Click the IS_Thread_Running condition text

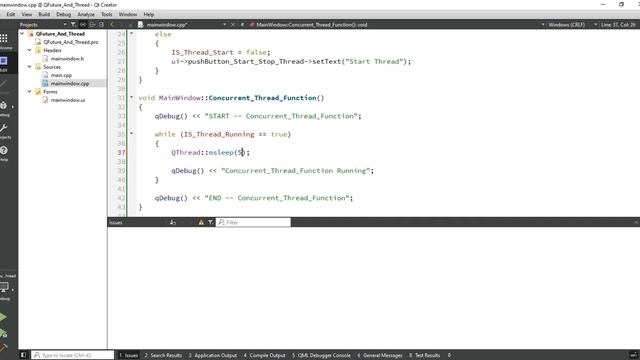coord(219,134)
